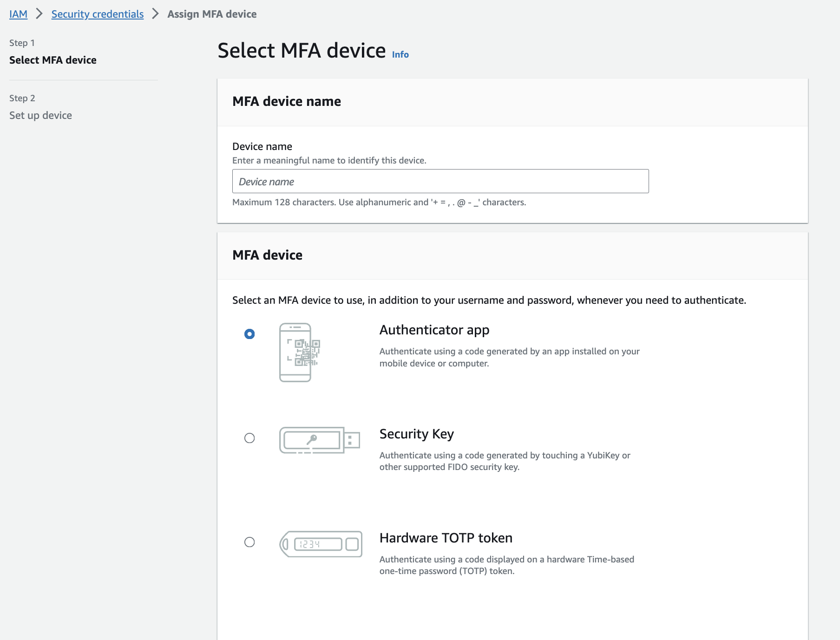The image size is (840, 640).
Task: Click the 'Maximum 128 characters' hint text
Action: (x=379, y=202)
